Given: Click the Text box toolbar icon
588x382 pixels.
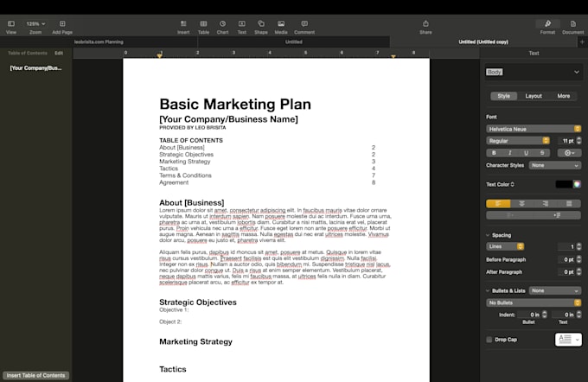Looking at the screenshot, I should coord(242,24).
